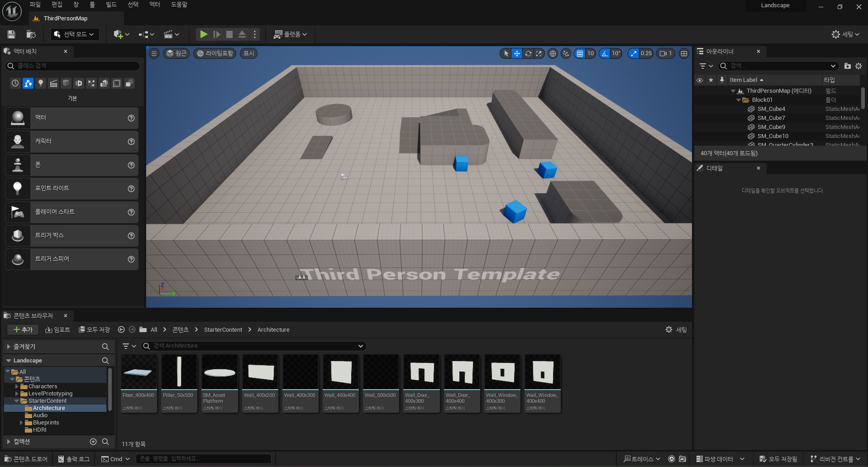Toggle the pin column in outliner header
Viewport: 868px width, 467px height.
722,80
